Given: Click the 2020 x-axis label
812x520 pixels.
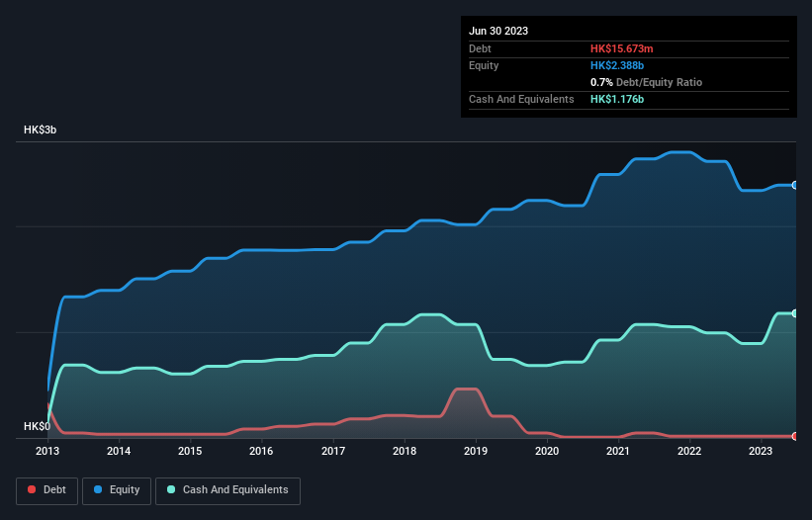Looking at the screenshot, I should point(547,451).
